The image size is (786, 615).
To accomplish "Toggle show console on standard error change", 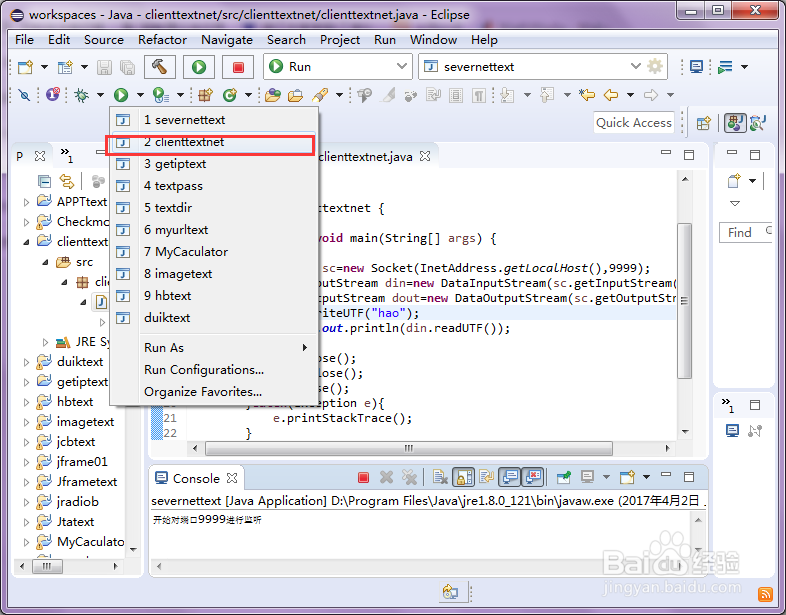I will 533,478.
